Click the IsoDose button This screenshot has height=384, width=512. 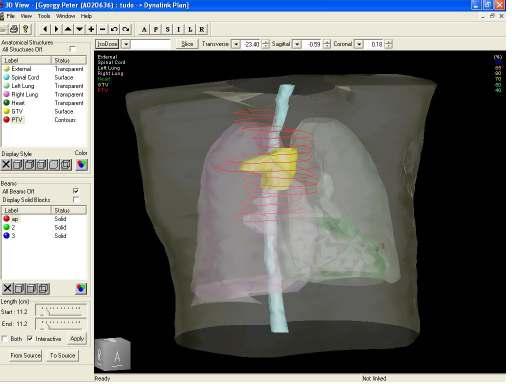tap(107, 44)
